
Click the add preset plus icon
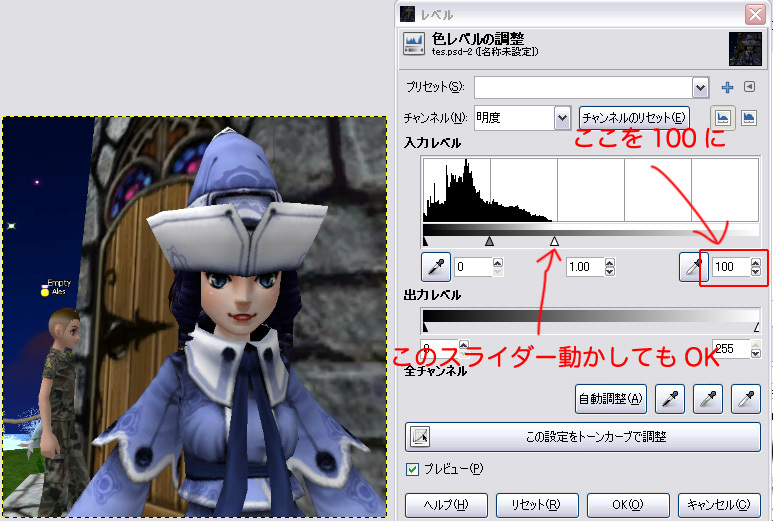click(727, 87)
